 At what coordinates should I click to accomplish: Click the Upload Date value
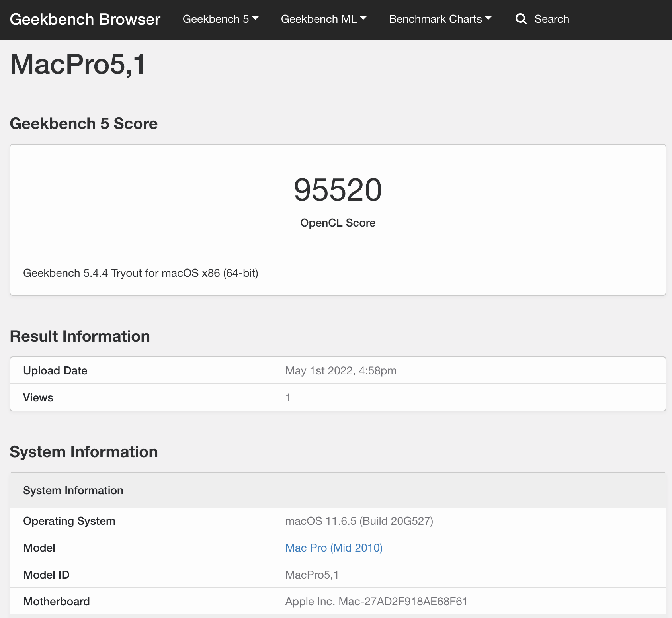[x=341, y=370]
